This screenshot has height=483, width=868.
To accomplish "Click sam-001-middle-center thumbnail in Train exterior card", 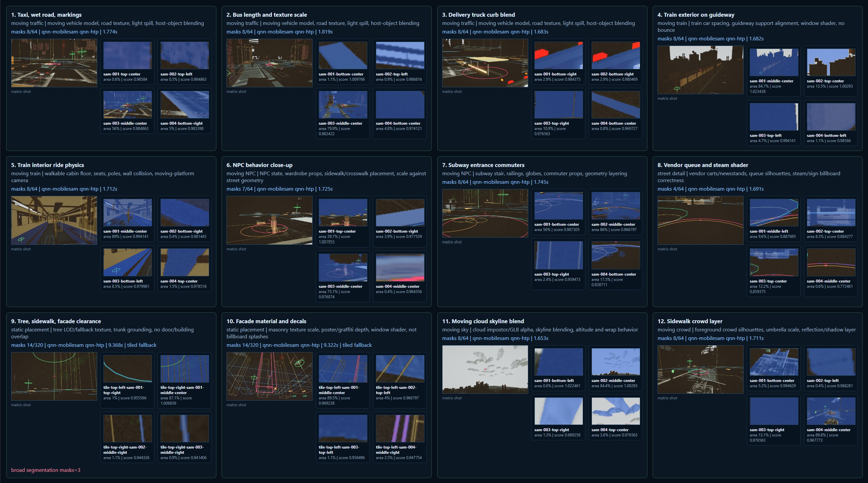I will point(774,62).
